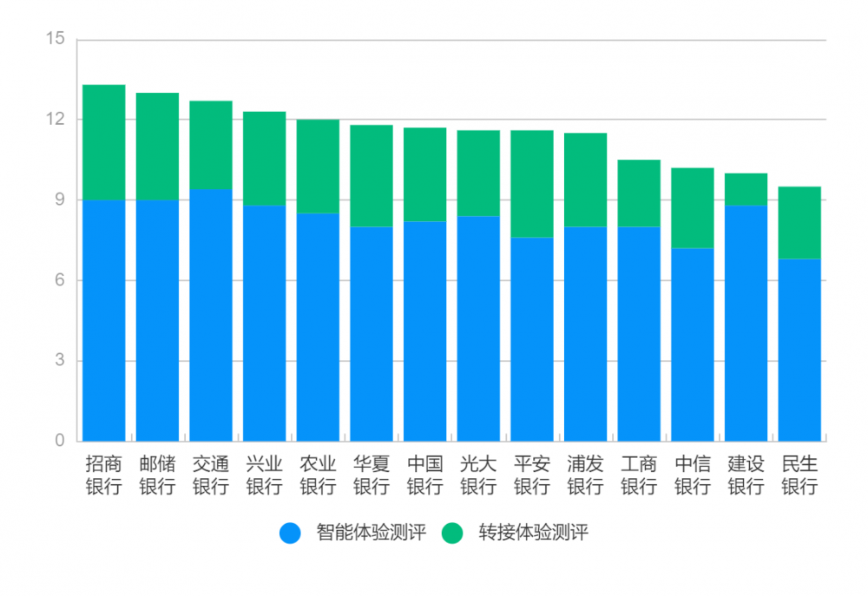The image size is (868, 596).
Task: Click the green segment of 工商银行 bar
Action: tap(640, 193)
